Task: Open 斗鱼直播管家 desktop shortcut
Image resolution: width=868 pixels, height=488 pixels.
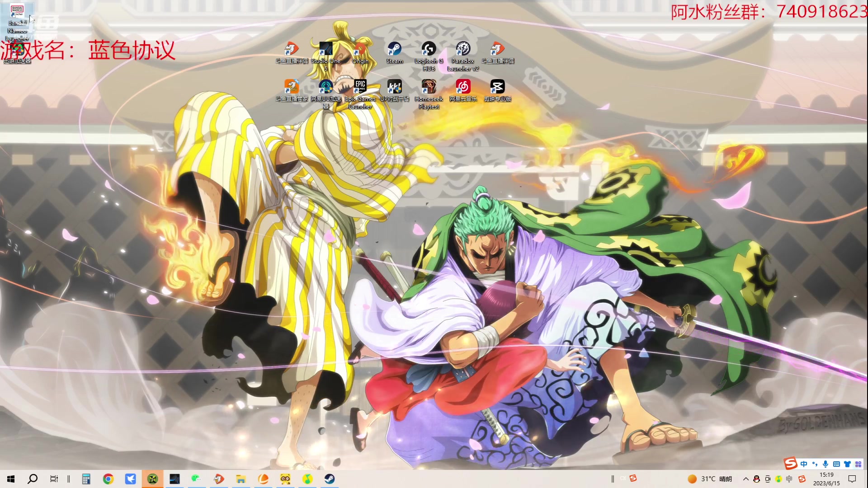Action: coord(292,90)
